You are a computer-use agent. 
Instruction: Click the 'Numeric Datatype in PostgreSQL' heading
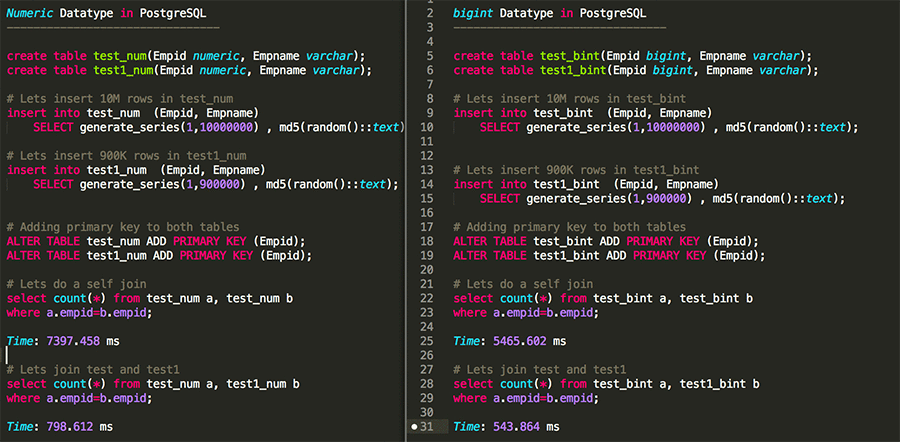pyautogui.click(x=106, y=13)
